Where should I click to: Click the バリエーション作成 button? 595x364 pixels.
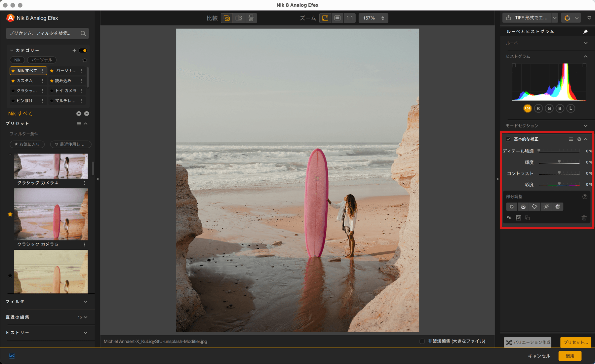tap(528, 342)
